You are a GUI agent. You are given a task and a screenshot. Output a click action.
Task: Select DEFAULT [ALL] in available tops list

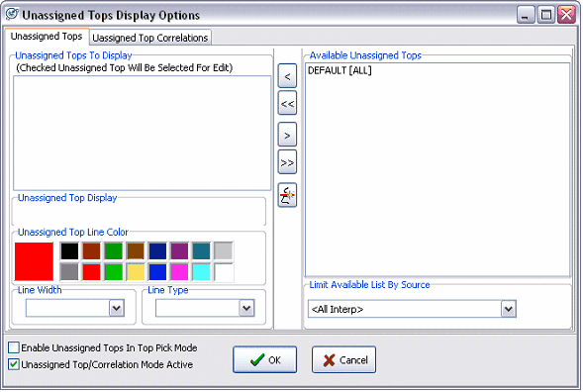click(x=340, y=70)
